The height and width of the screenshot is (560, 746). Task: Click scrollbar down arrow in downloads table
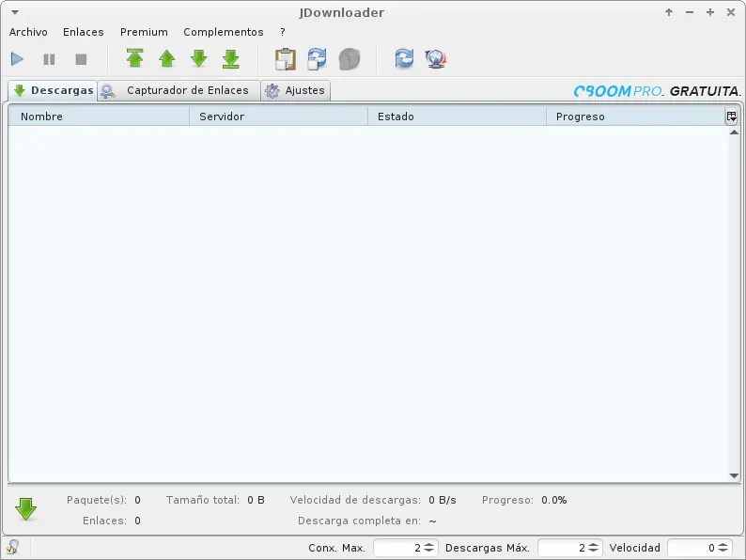pyautogui.click(x=734, y=475)
